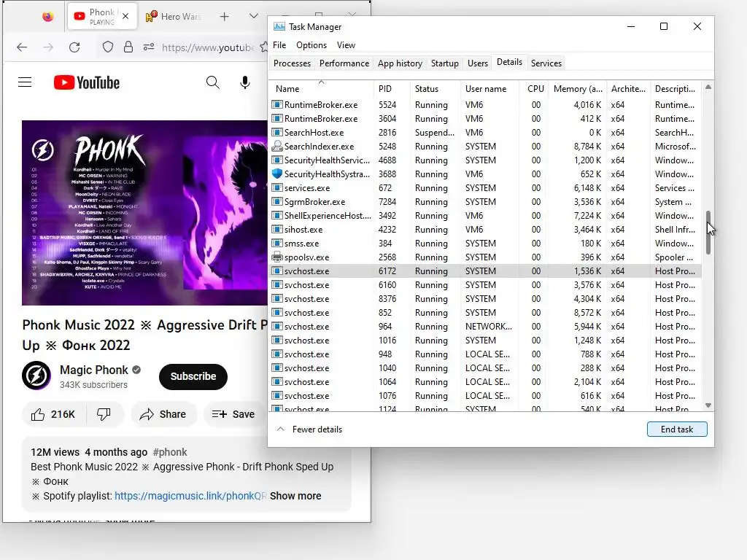Click the Phonk video player thumbnail
The width and height of the screenshot is (747, 560).
[x=145, y=213]
